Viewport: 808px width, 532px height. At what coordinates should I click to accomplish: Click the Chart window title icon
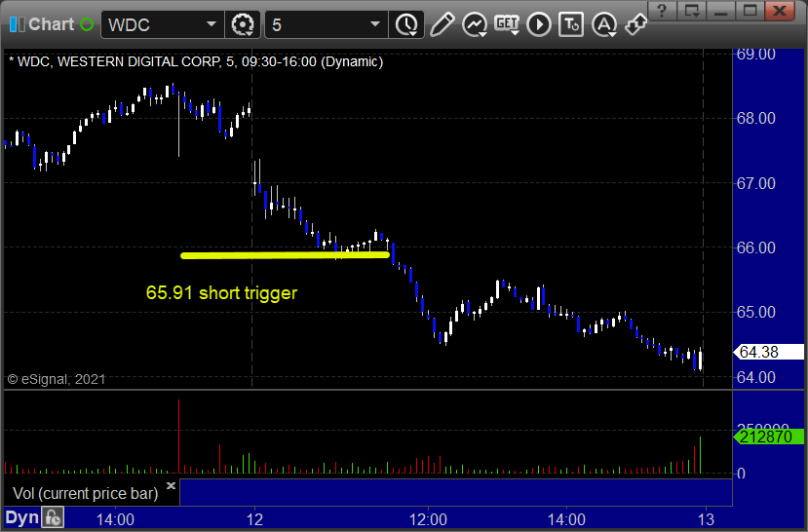tap(17, 24)
